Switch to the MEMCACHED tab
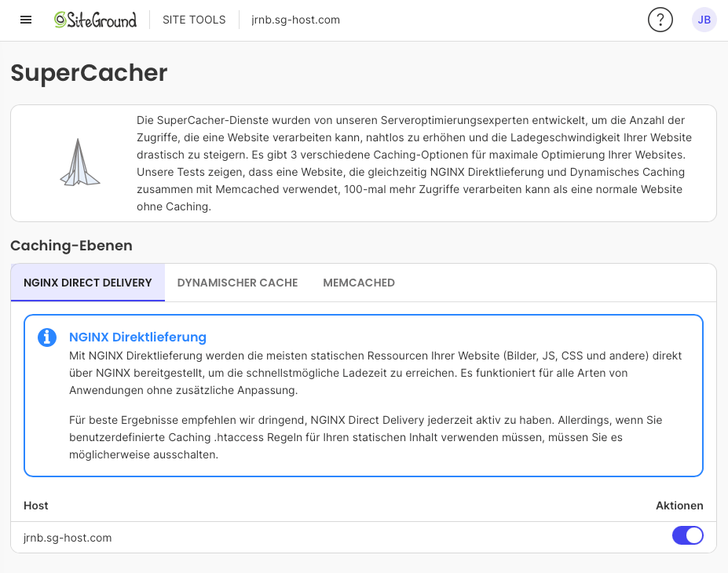728x573 pixels. (x=358, y=283)
